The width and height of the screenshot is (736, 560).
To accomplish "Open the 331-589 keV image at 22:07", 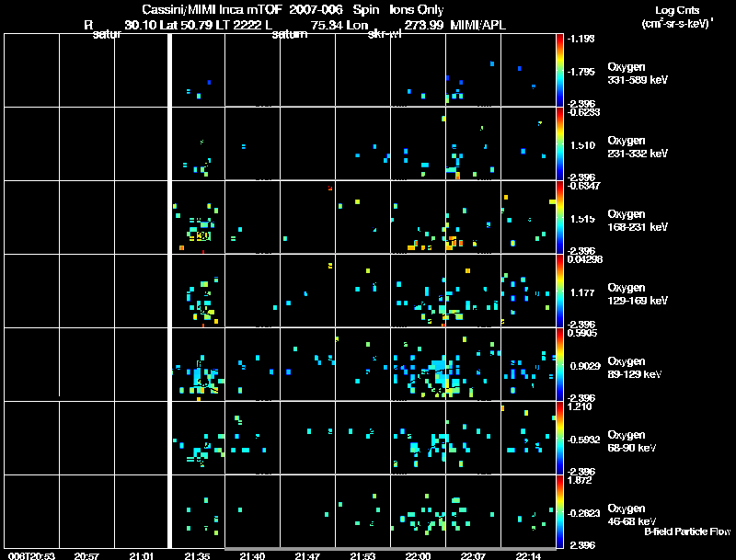I will pyautogui.click(x=473, y=71).
